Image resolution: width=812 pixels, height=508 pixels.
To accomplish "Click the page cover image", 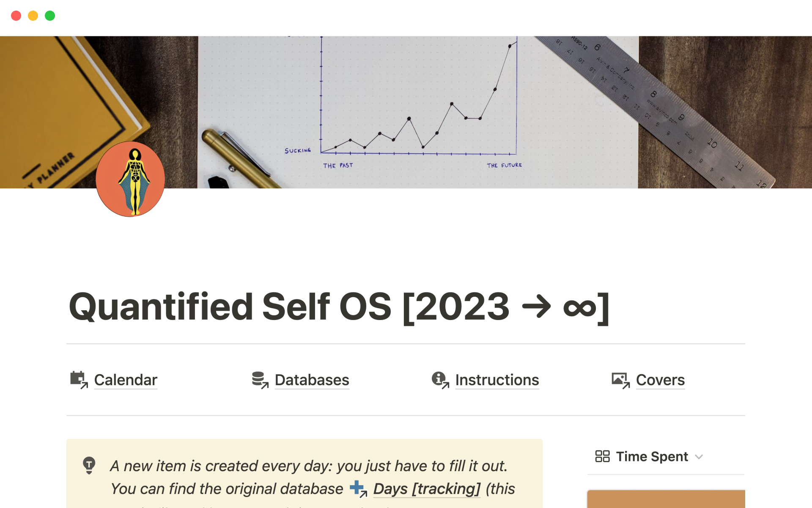I will point(423,106).
